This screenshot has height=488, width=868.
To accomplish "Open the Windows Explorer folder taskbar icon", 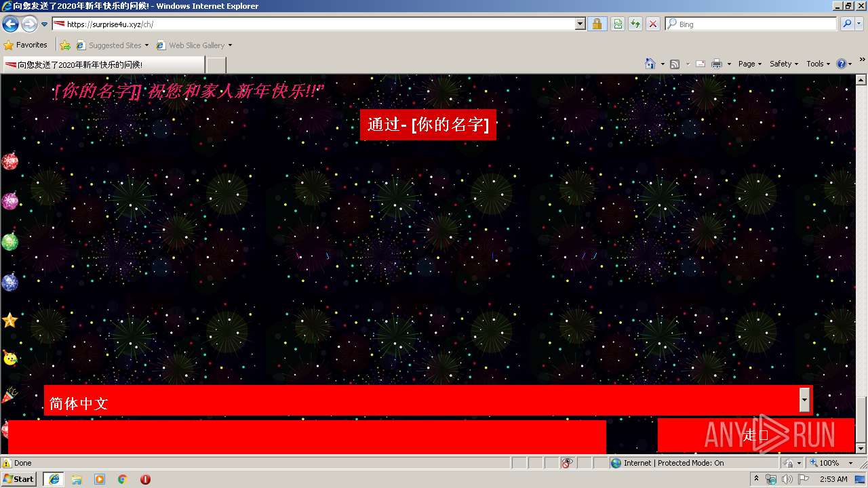I will (77, 479).
